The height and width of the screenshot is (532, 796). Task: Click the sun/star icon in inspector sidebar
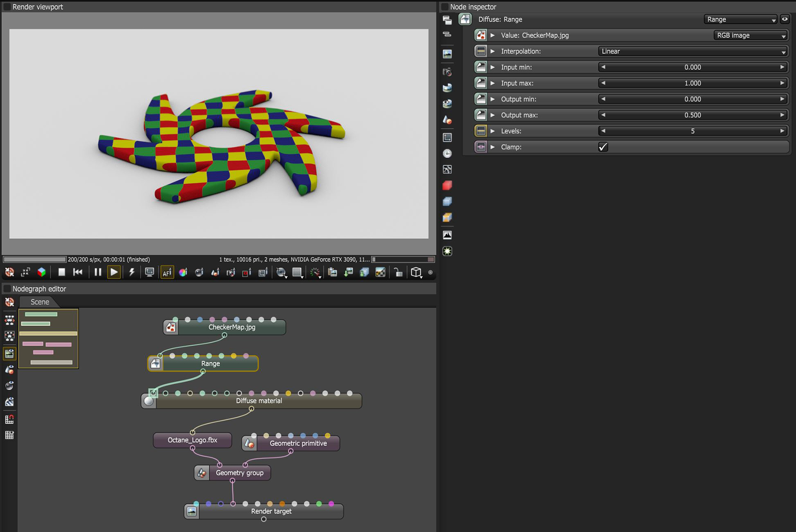[447, 251]
